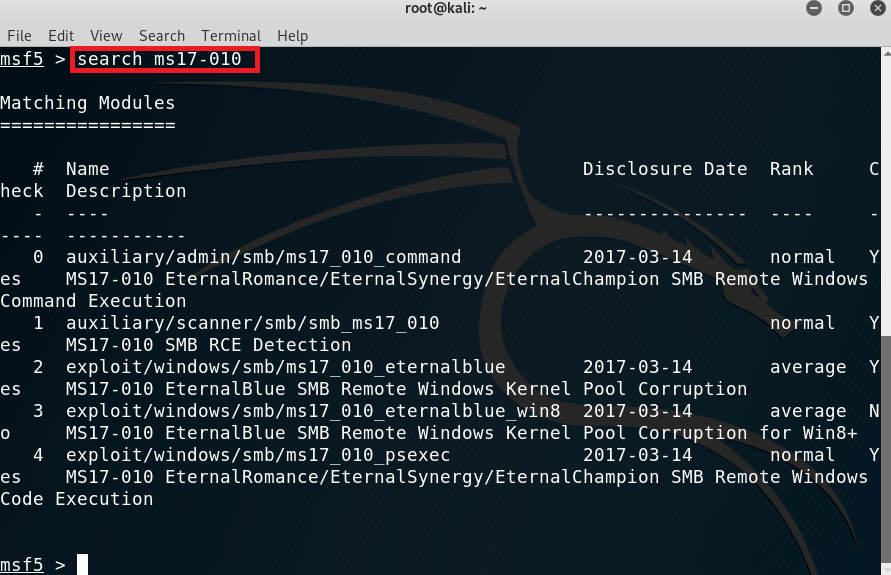
Task: Click the exploit/windows/smb/ms17_010_psexec module name
Action: tap(258, 455)
